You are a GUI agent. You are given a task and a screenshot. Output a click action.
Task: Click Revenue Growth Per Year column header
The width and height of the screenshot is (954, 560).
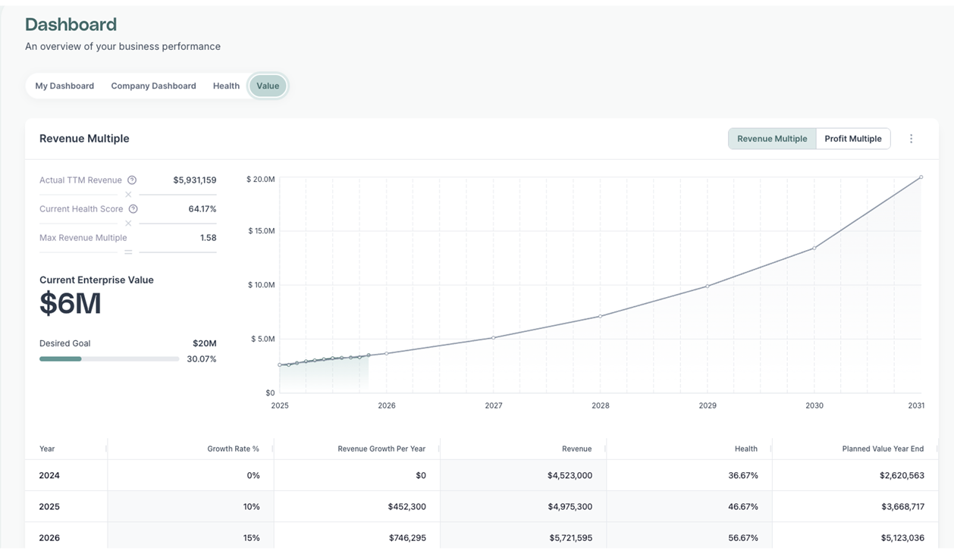tap(356, 449)
